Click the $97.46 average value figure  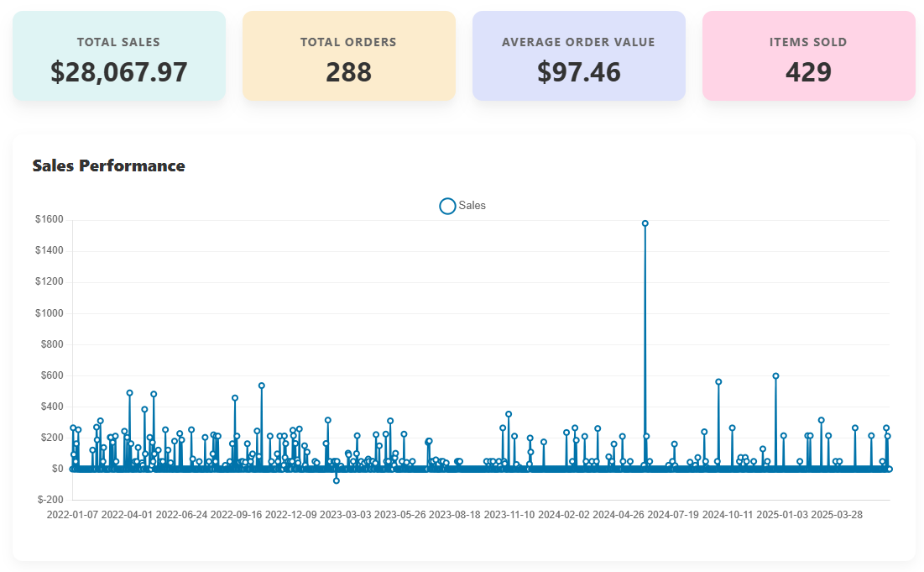(578, 72)
